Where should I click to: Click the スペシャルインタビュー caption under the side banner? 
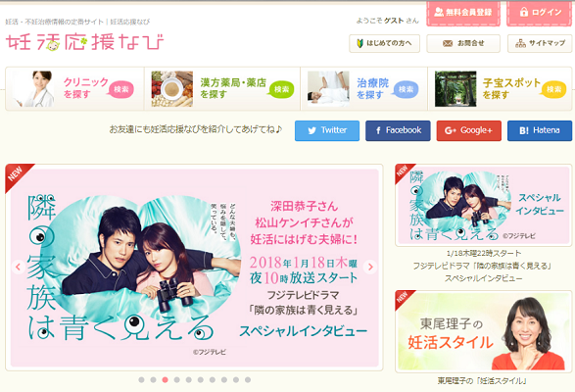point(483,278)
